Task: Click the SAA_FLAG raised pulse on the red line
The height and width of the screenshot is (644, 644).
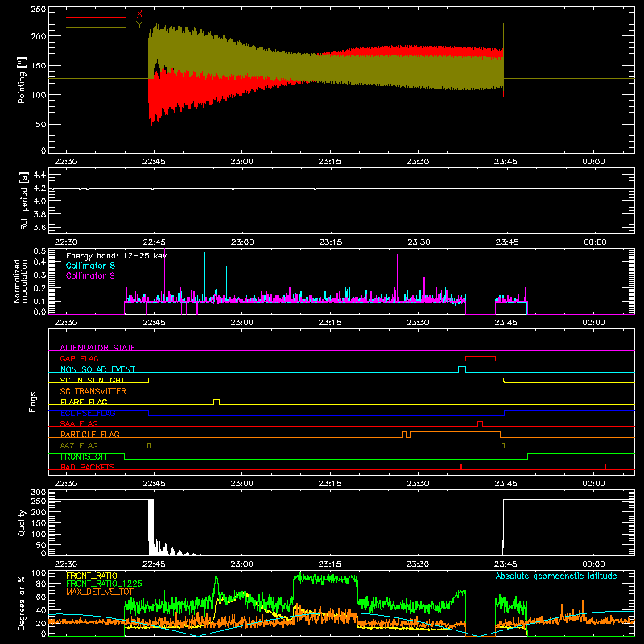Action: click(x=480, y=423)
